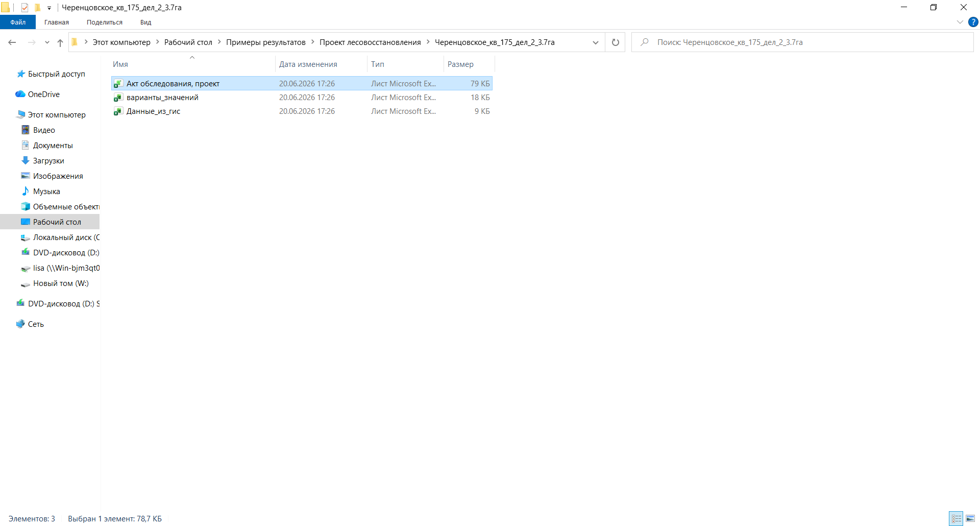
Task: Open recent locations dropdown arrow
Action: [x=47, y=42]
